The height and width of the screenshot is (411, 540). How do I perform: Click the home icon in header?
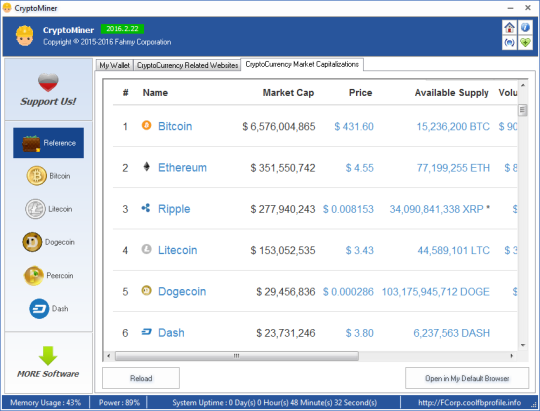pos(509,27)
